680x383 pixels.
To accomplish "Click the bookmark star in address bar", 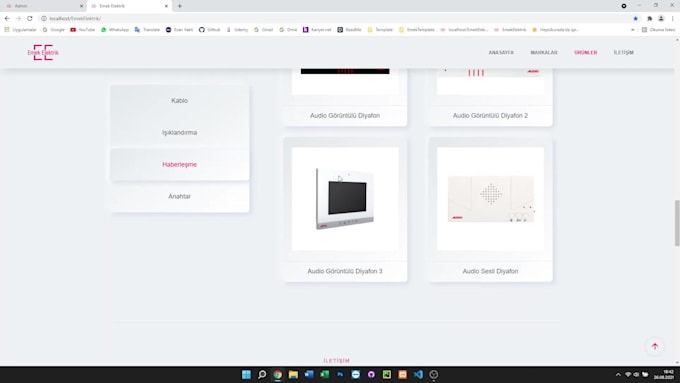I will (x=635, y=19).
